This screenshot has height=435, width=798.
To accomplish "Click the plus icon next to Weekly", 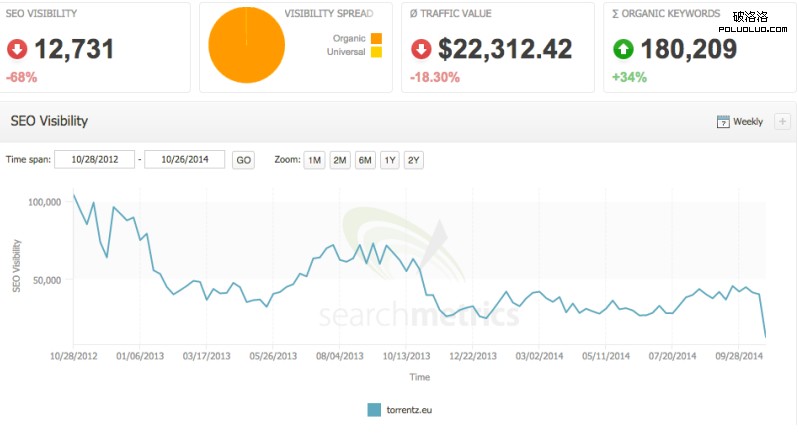I will point(782,122).
